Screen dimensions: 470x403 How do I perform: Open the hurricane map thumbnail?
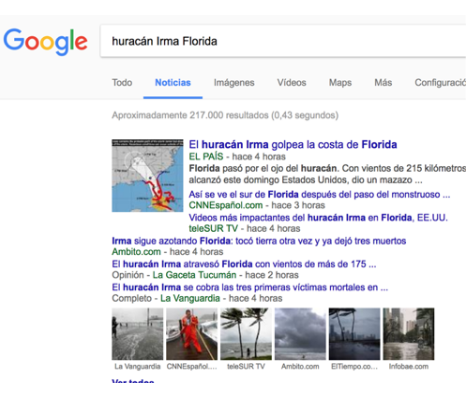pyautogui.click(x=147, y=176)
